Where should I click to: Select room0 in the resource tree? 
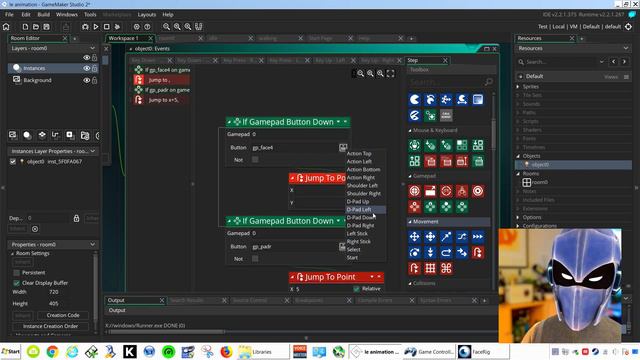(540, 182)
